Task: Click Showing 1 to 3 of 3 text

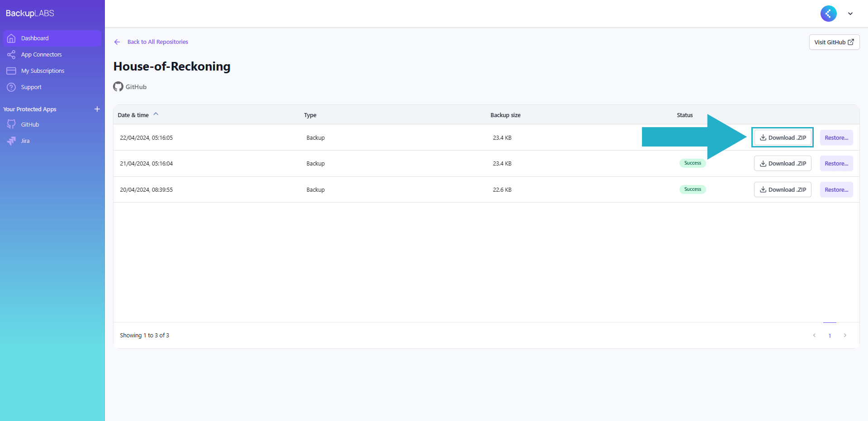Action: coord(145,336)
